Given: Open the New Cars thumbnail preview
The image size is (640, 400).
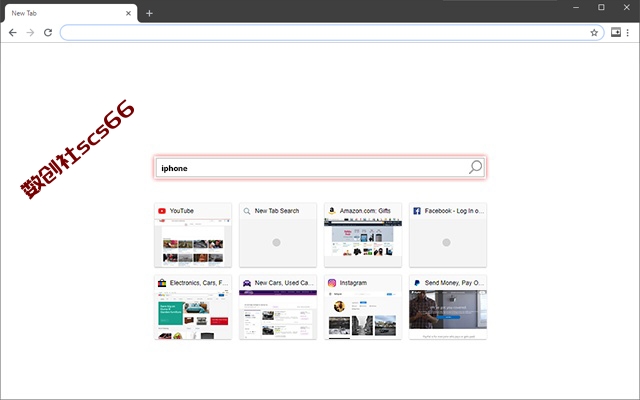Looking at the screenshot, I should click(x=278, y=315).
